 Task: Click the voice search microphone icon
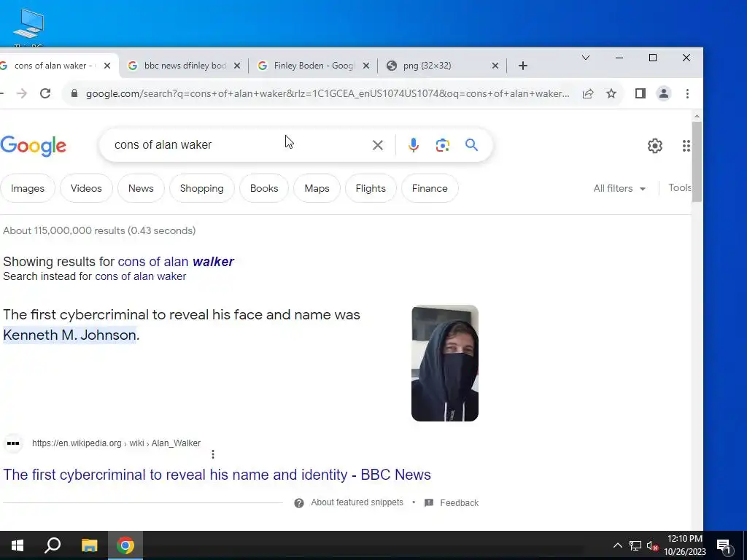[414, 145]
